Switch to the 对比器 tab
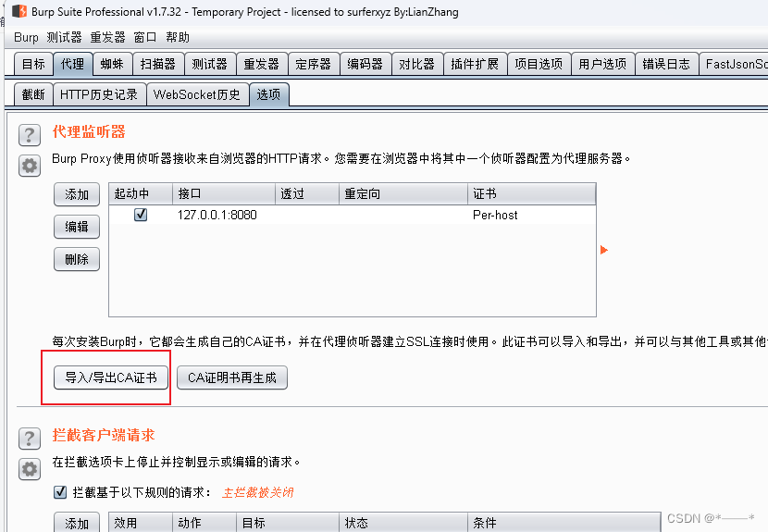Screen dimensions: 768x532 point(416,64)
